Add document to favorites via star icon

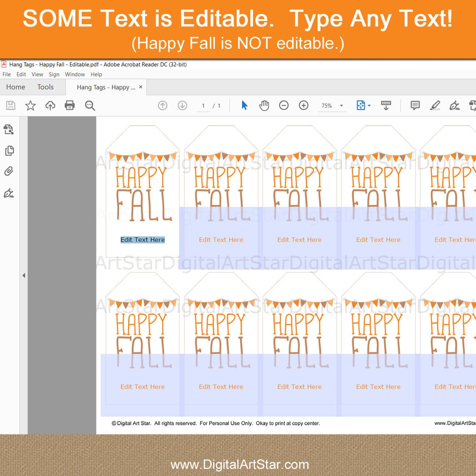tap(30, 105)
